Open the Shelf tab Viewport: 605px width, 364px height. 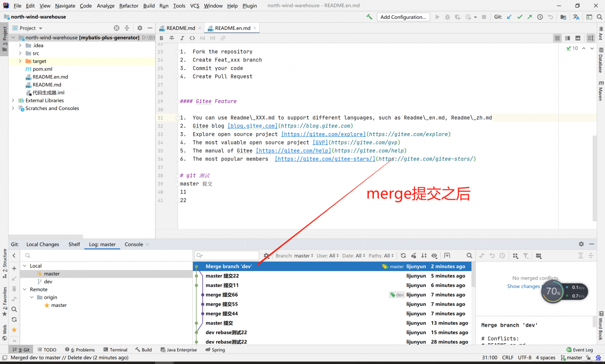coord(74,244)
